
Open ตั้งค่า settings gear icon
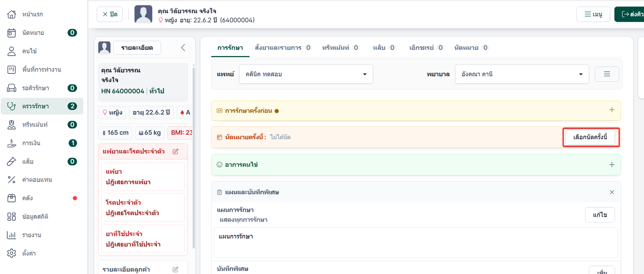pyautogui.click(x=12, y=253)
